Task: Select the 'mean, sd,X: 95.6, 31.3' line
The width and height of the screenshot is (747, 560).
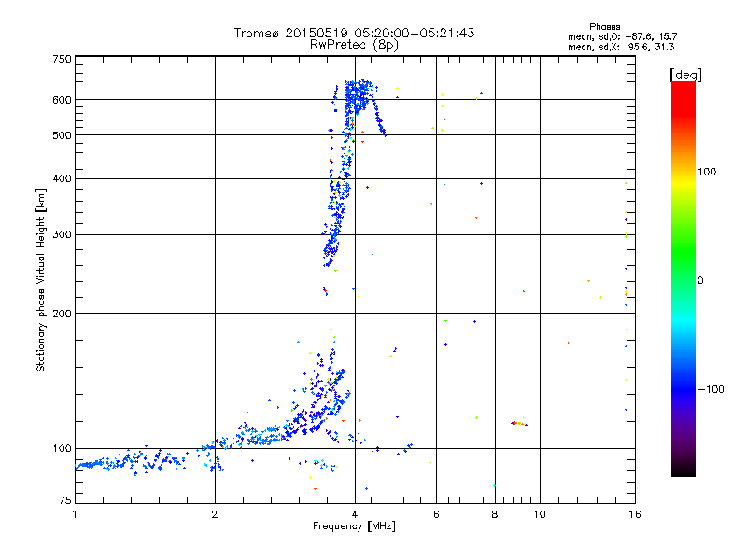Action: pos(621,47)
